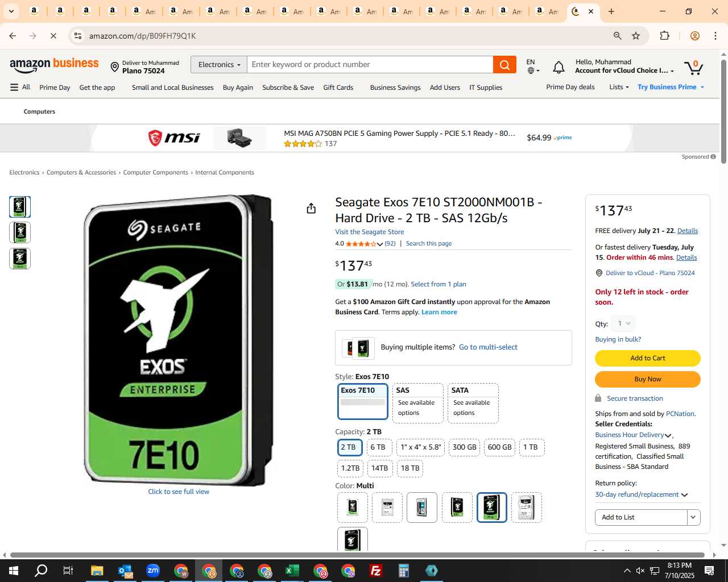Viewport: 728px width, 582px height.
Task: Click the delivery location pin for Plano 75024
Action: click(114, 67)
